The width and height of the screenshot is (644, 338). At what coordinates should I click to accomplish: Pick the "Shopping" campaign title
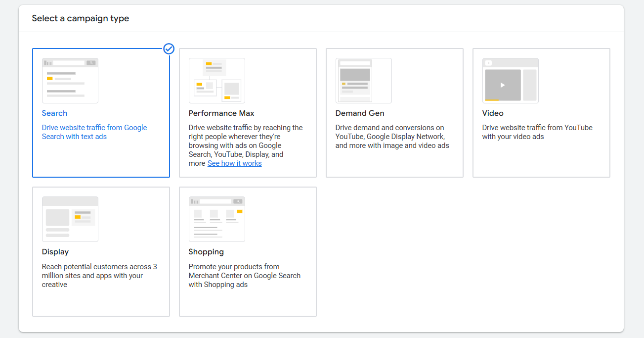(x=206, y=252)
